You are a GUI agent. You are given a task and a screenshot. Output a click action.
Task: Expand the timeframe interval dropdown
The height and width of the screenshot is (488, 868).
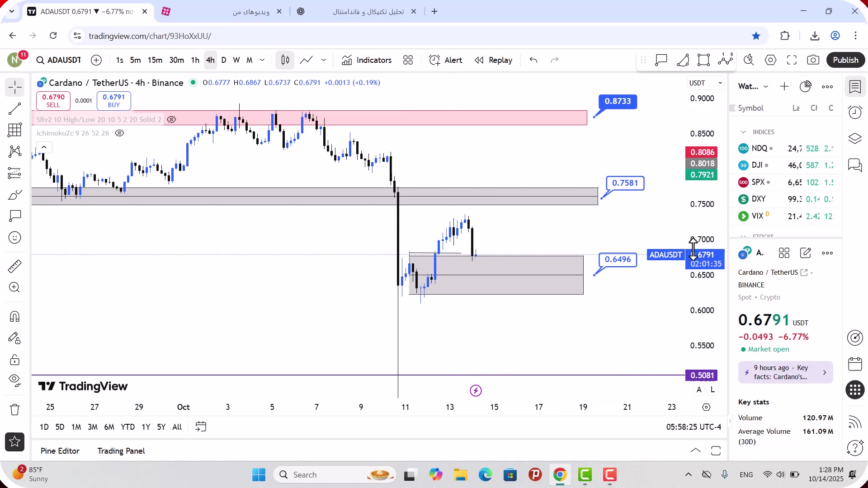coord(262,60)
